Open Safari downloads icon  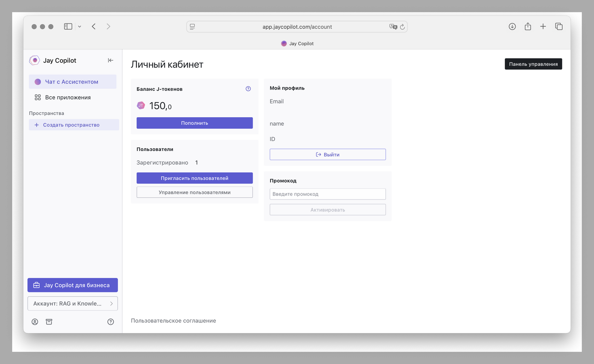[512, 27]
